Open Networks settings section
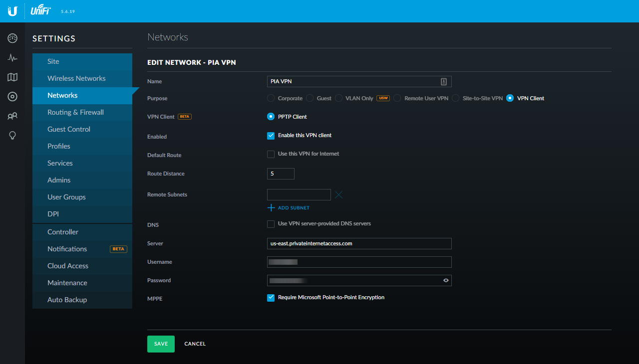 point(82,95)
